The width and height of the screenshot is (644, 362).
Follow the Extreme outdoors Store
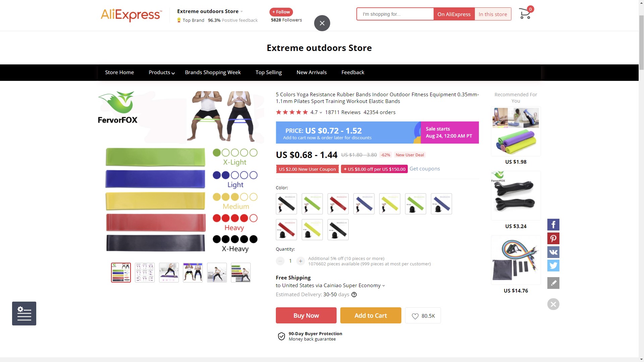coord(281,12)
